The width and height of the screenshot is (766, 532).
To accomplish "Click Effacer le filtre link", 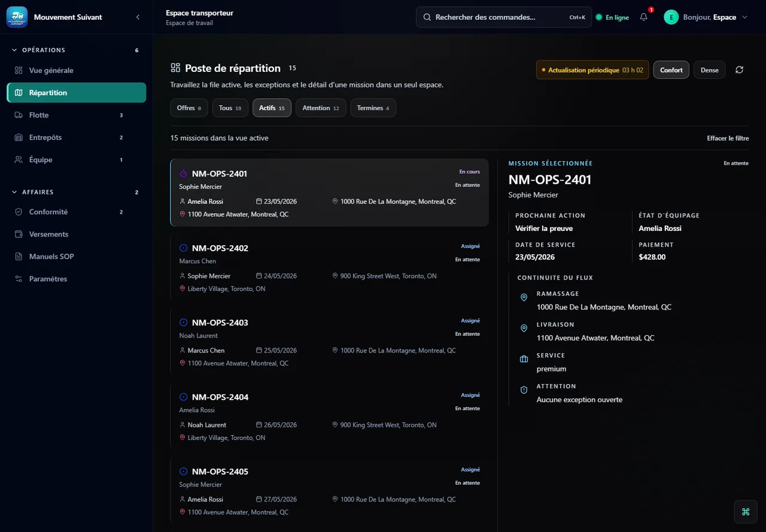I will [x=728, y=138].
